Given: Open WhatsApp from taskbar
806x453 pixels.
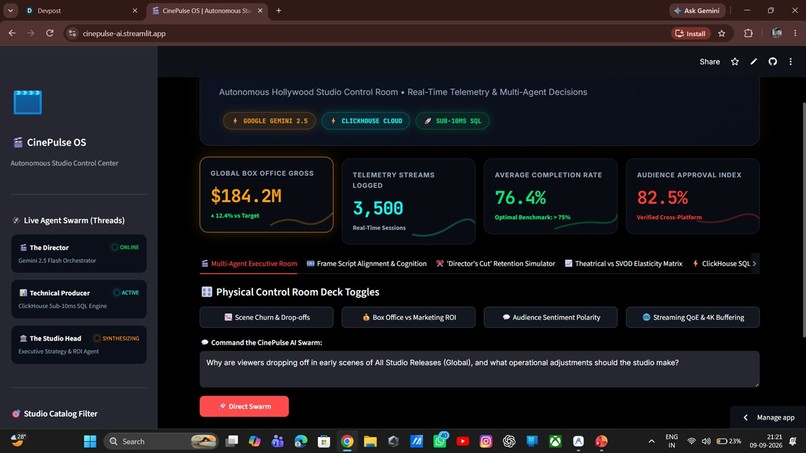Looking at the screenshot, I should tap(440, 441).
